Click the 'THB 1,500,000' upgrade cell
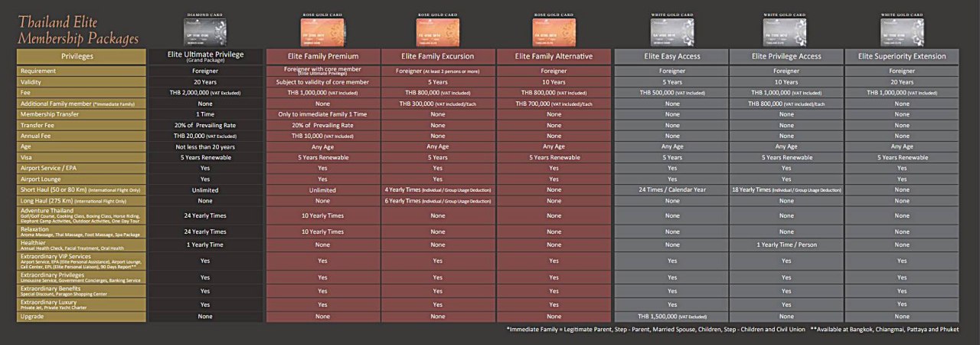Viewport: 980px width, 345px height. pyautogui.click(x=671, y=316)
